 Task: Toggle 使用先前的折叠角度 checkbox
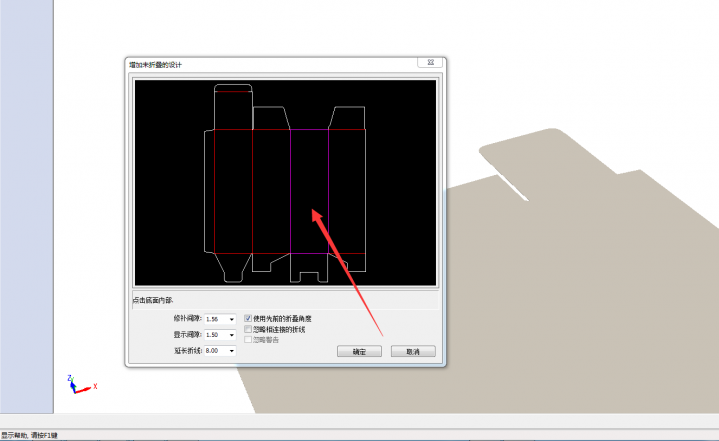pos(248,318)
